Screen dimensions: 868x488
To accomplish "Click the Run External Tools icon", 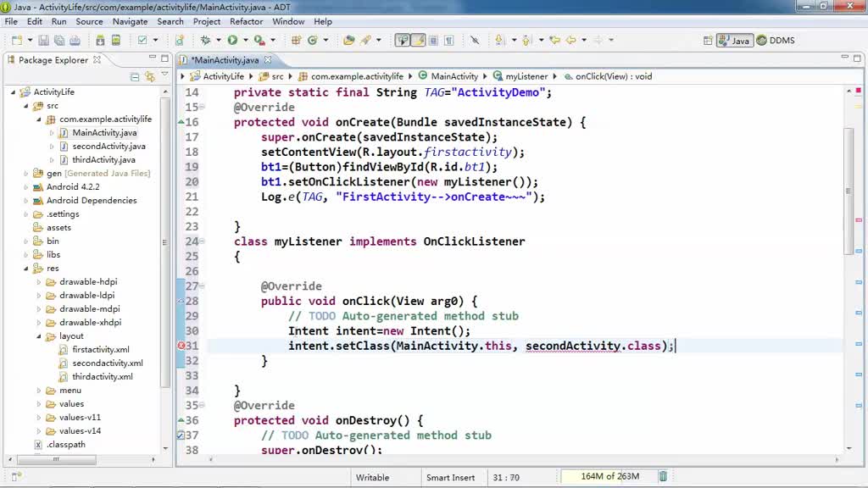I will (x=259, y=41).
